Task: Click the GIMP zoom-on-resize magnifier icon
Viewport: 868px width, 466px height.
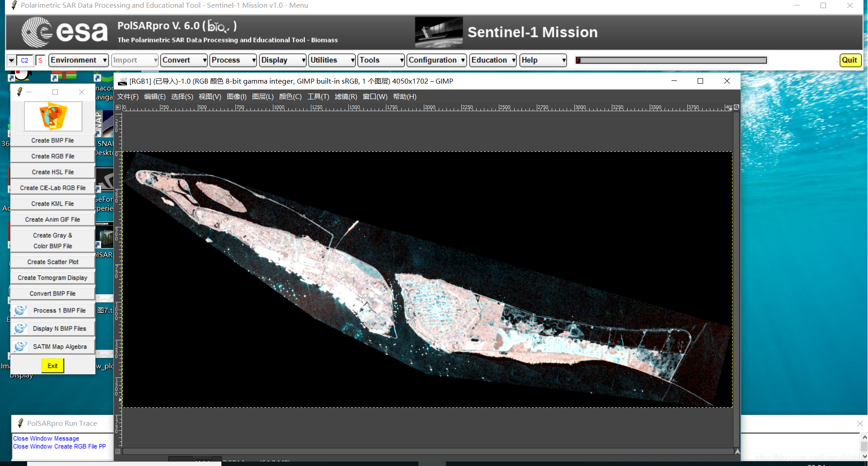Action: pyautogui.click(x=737, y=108)
